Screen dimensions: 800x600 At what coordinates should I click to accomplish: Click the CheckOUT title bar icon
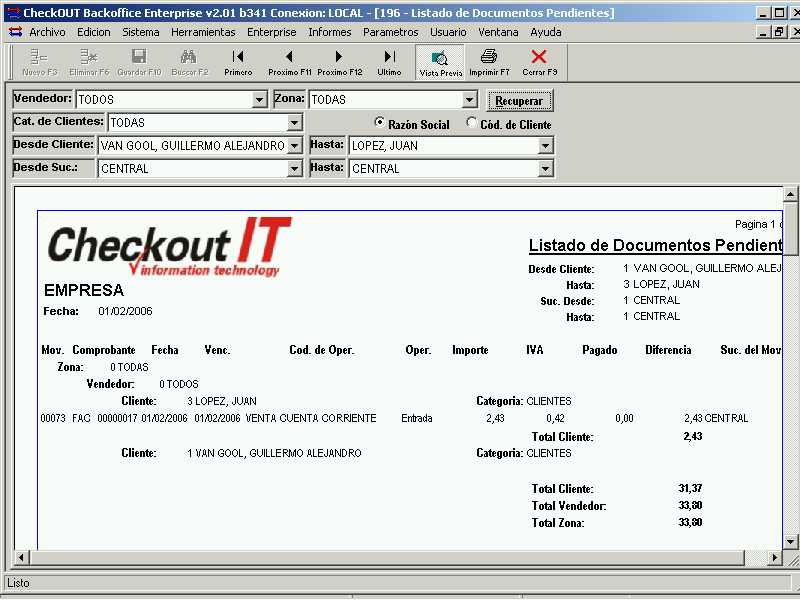coord(13,12)
